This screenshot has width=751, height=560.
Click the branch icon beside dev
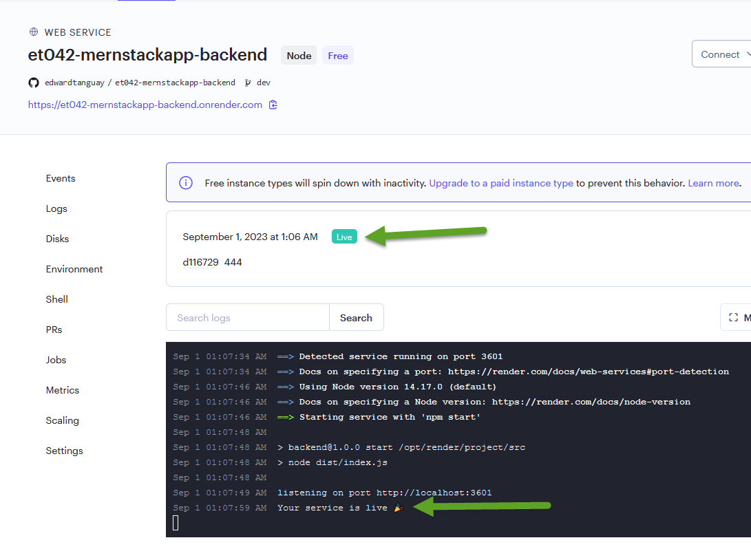pyautogui.click(x=248, y=83)
